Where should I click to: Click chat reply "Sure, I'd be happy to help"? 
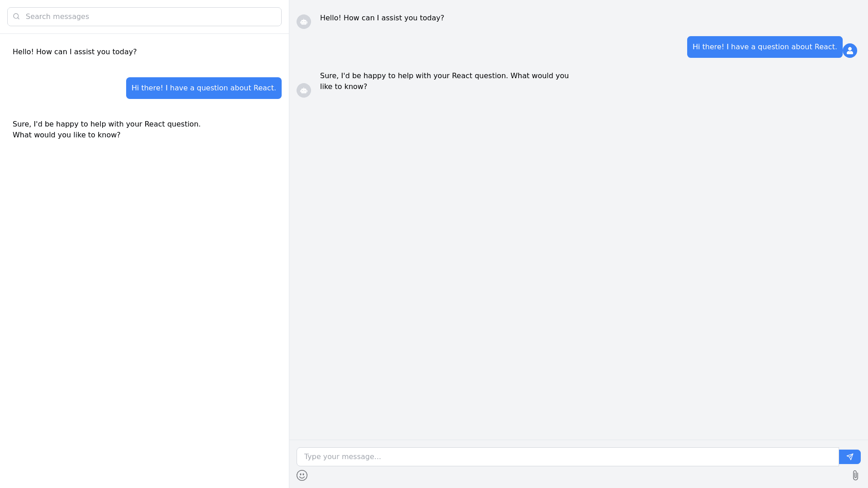point(444,81)
